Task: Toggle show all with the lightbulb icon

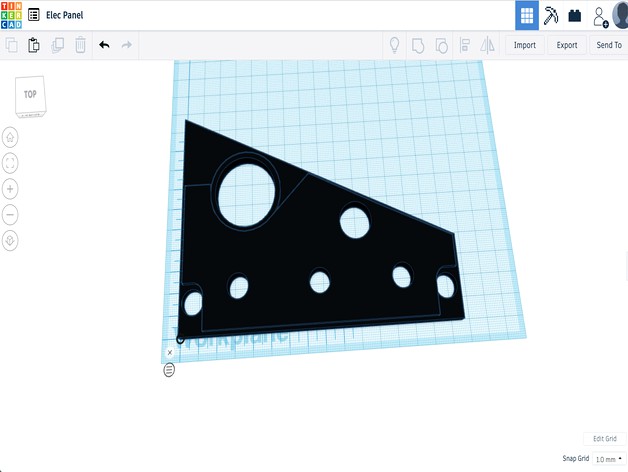Action: pos(394,45)
